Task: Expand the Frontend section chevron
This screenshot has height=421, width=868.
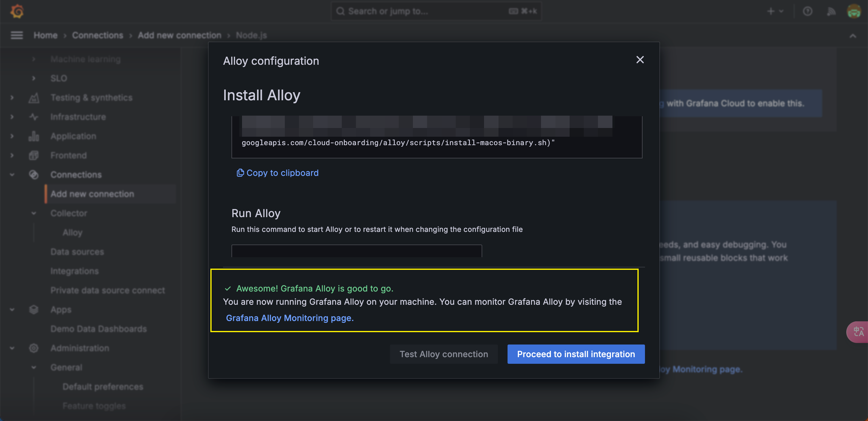Action: (12, 155)
